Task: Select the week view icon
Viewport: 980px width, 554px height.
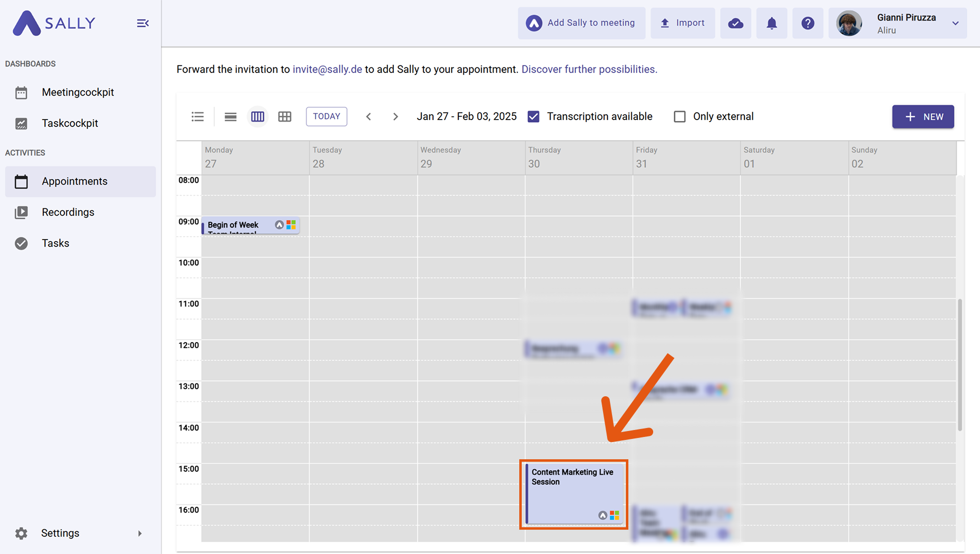Action: [x=257, y=117]
